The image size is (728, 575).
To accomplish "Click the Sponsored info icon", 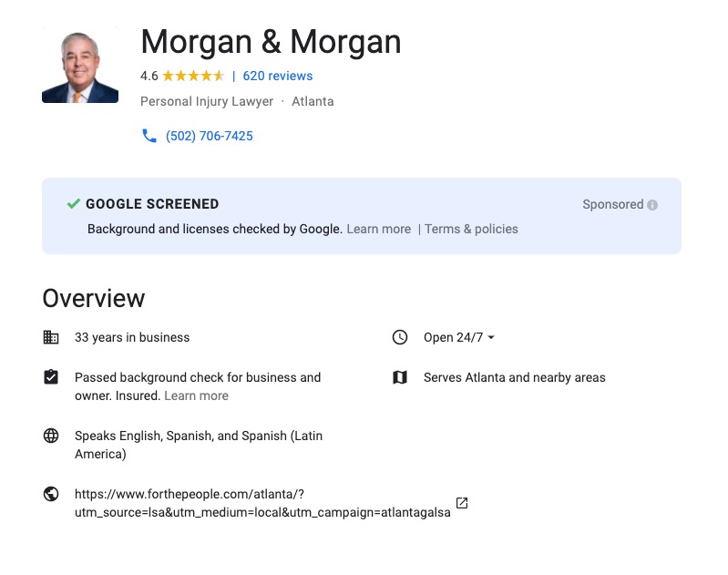I will pos(652,205).
